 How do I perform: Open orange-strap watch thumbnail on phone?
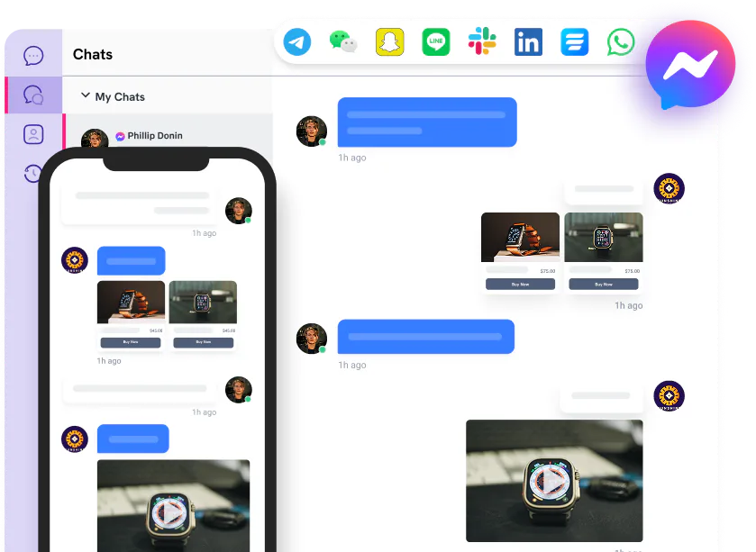click(x=131, y=302)
